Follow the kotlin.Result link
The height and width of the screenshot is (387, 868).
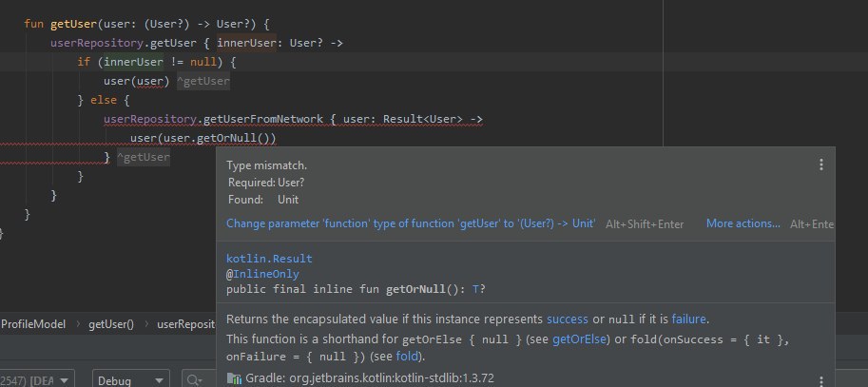269,259
